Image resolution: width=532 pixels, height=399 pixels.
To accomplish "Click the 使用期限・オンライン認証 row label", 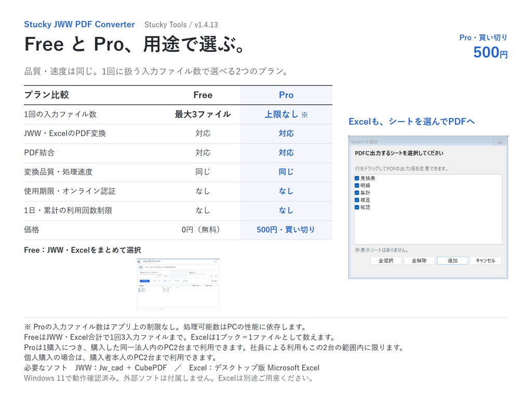I will 70,191.
